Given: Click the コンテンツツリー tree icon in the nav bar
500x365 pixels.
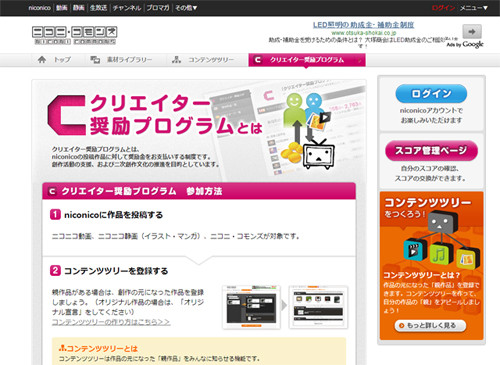Looking at the screenshot, I should pos(176,60).
